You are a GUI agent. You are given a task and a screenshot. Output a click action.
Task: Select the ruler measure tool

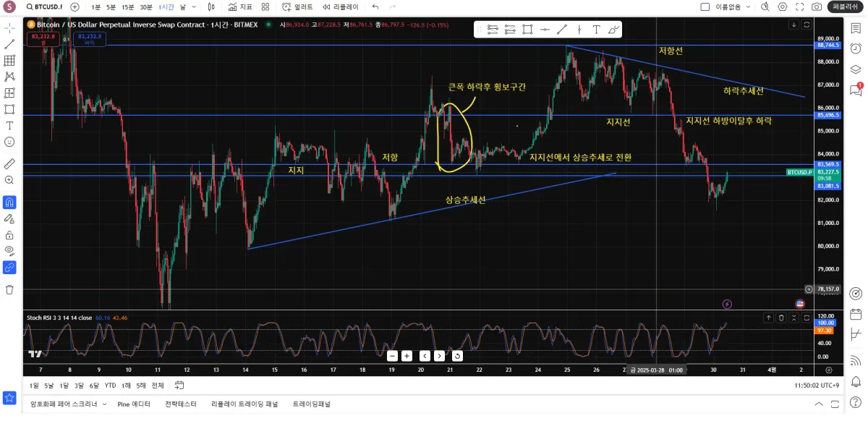pos(9,163)
